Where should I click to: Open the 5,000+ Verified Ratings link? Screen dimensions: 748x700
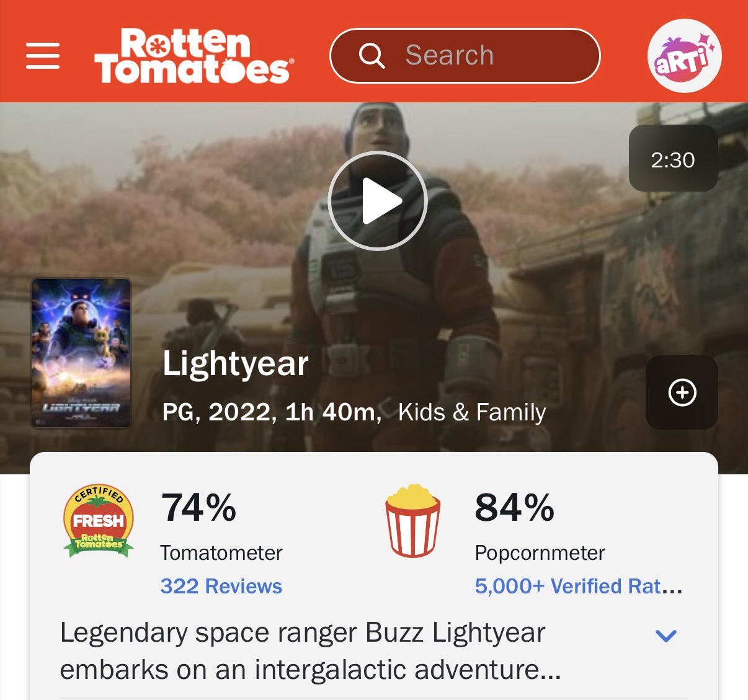[578, 586]
